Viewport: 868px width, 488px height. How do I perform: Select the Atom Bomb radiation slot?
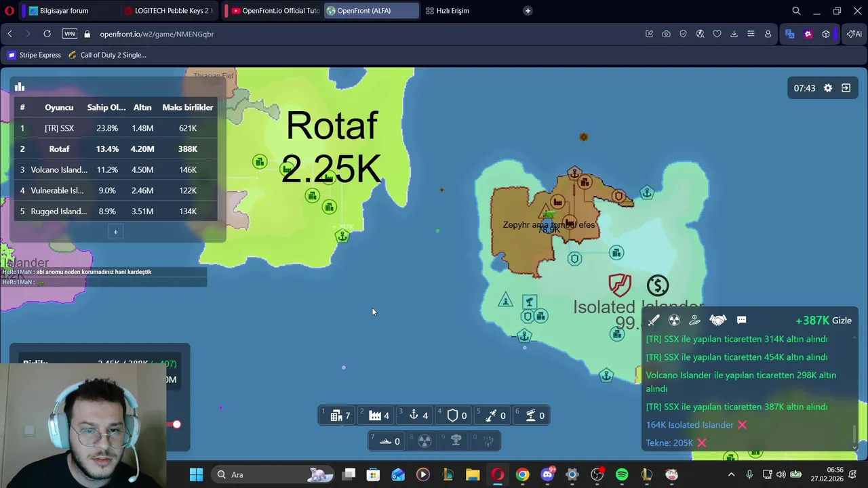tap(425, 441)
